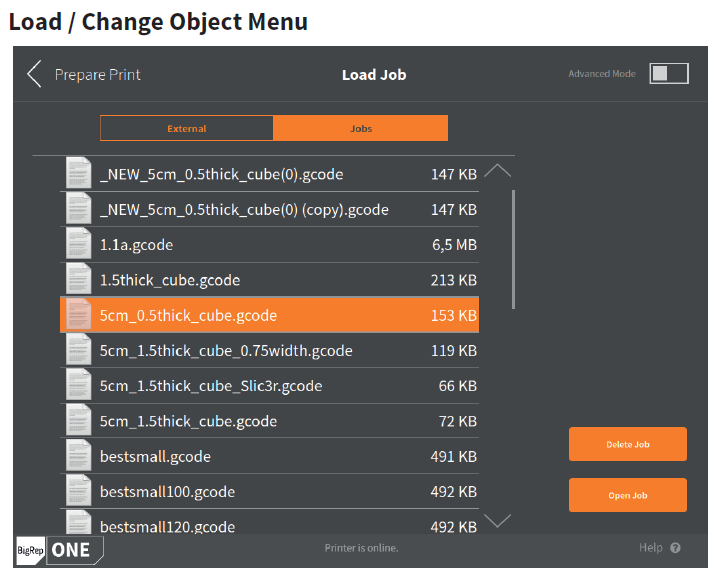This screenshot has height=574, width=714.
Task: Select the bestsmall120.gcode job
Action: 270,524
